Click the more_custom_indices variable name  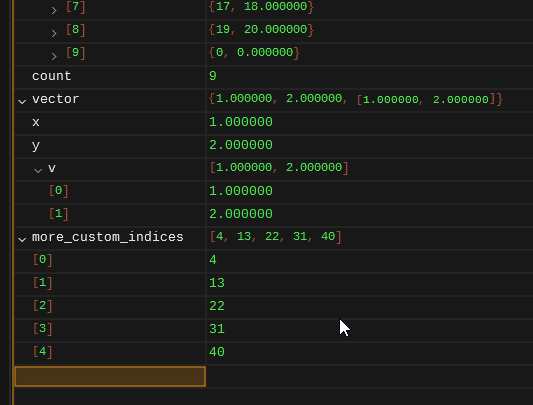pos(108,237)
